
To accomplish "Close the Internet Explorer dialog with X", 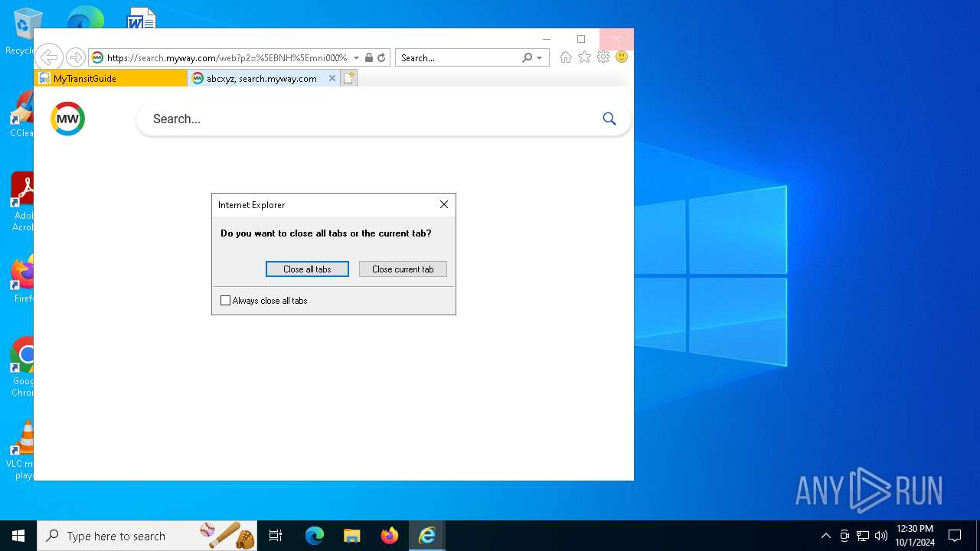I will (444, 204).
